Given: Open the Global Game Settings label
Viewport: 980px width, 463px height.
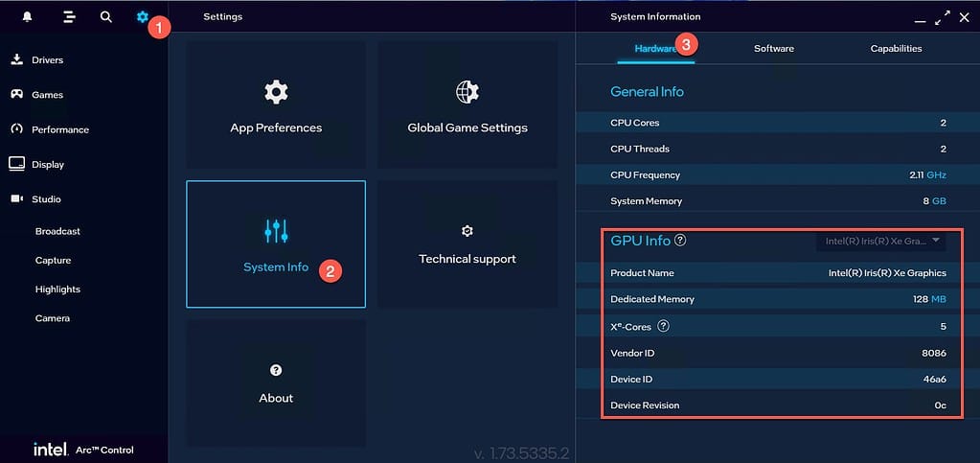Looking at the screenshot, I should coord(467,127).
